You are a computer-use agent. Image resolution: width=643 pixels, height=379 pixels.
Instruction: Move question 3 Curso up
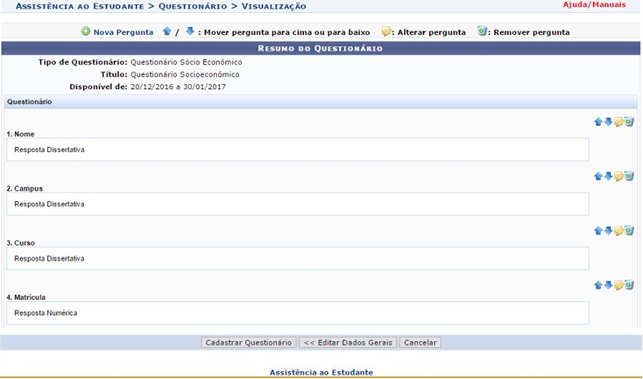(x=598, y=231)
